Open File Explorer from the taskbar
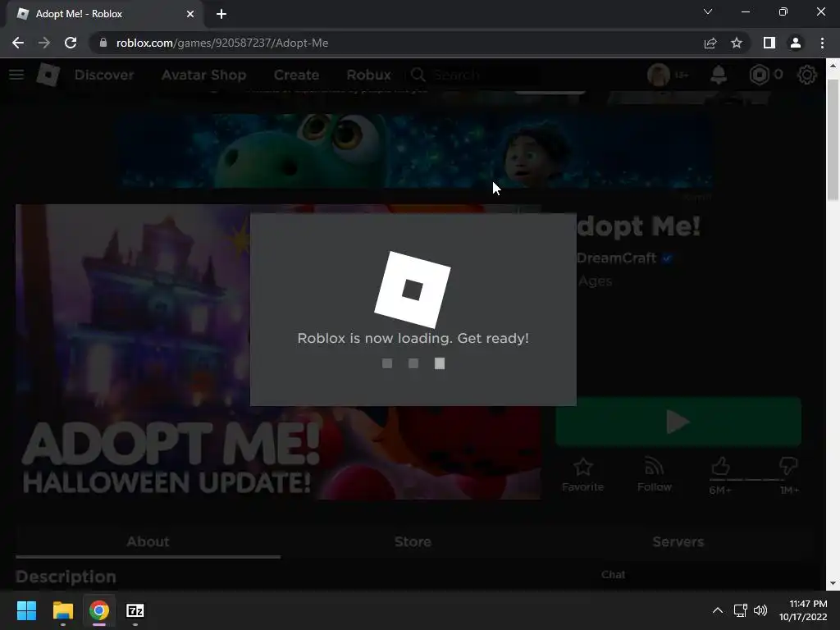This screenshot has width=840, height=630. click(x=62, y=610)
